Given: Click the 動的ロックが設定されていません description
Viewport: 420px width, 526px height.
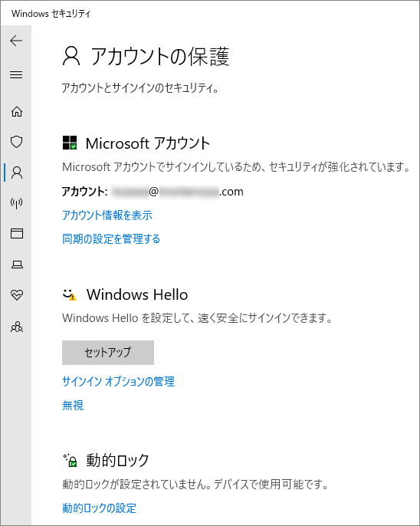Looking at the screenshot, I should point(195,484).
